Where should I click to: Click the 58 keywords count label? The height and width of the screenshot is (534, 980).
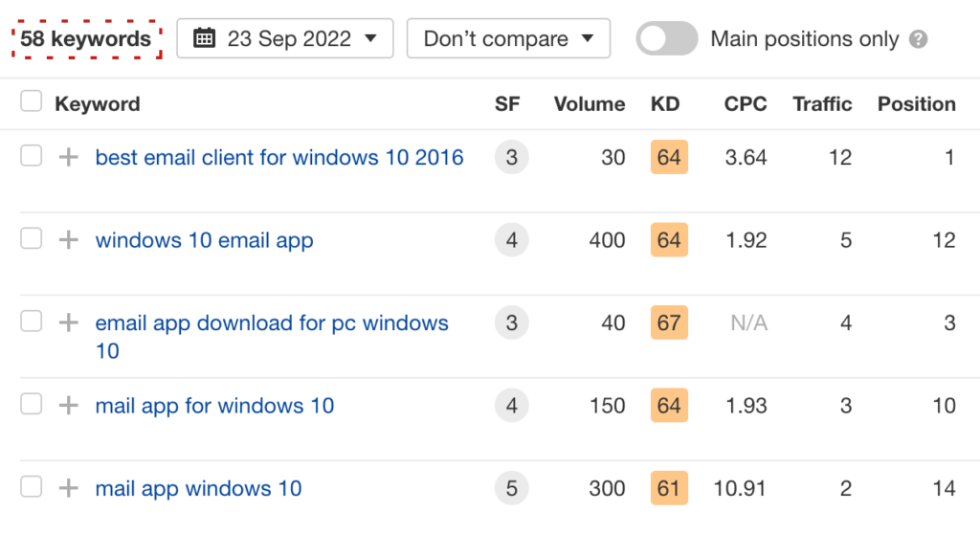[x=86, y=39]
